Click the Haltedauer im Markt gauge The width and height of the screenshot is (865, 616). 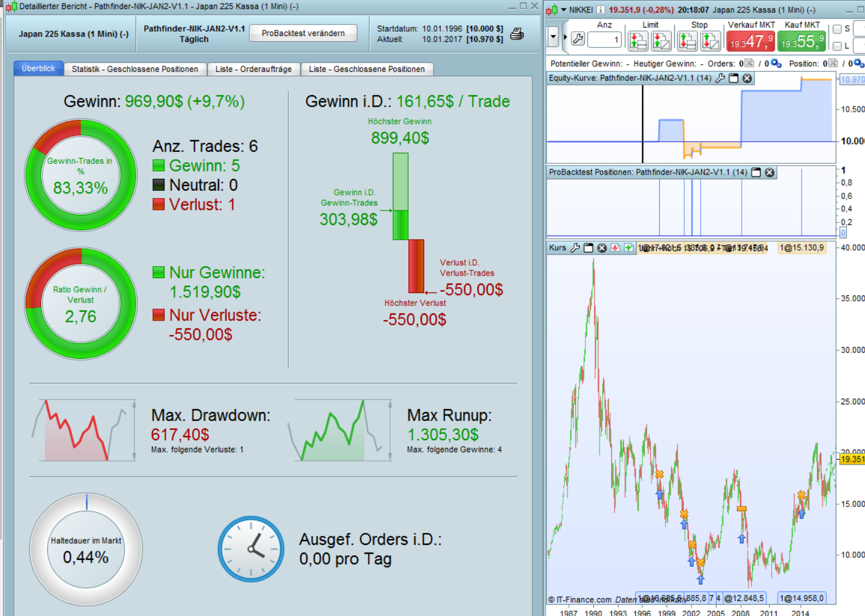tap(86, 550)
